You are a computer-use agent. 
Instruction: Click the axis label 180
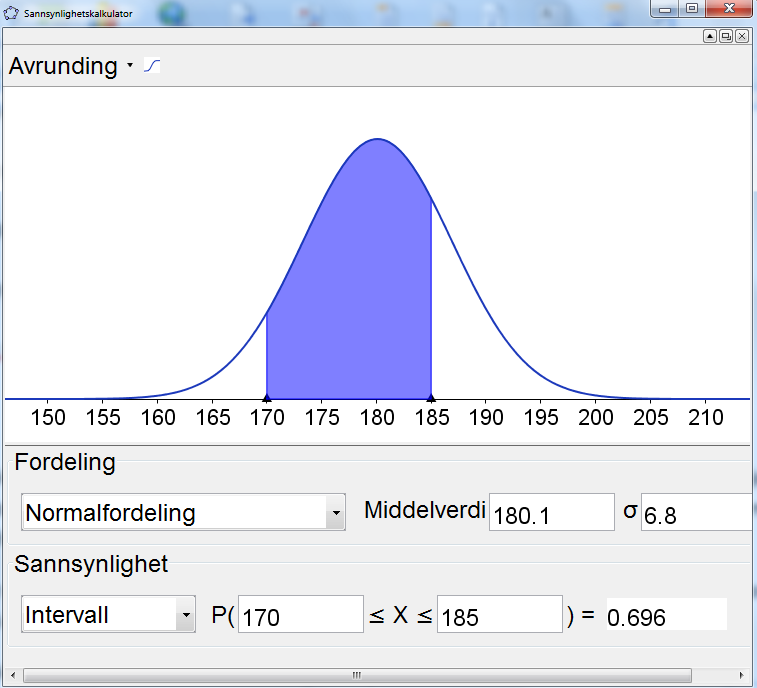pos(377,418)
